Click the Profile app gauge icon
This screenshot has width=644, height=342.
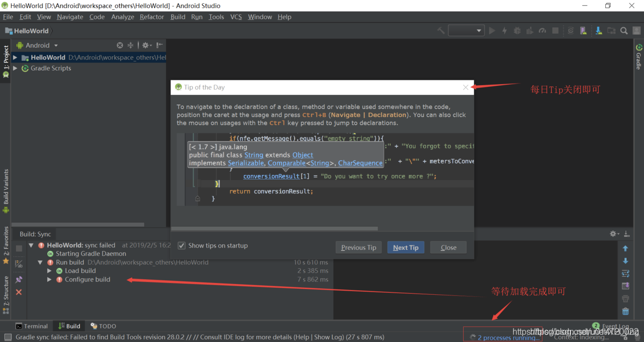pyautogui.click(x=543, y=31)
